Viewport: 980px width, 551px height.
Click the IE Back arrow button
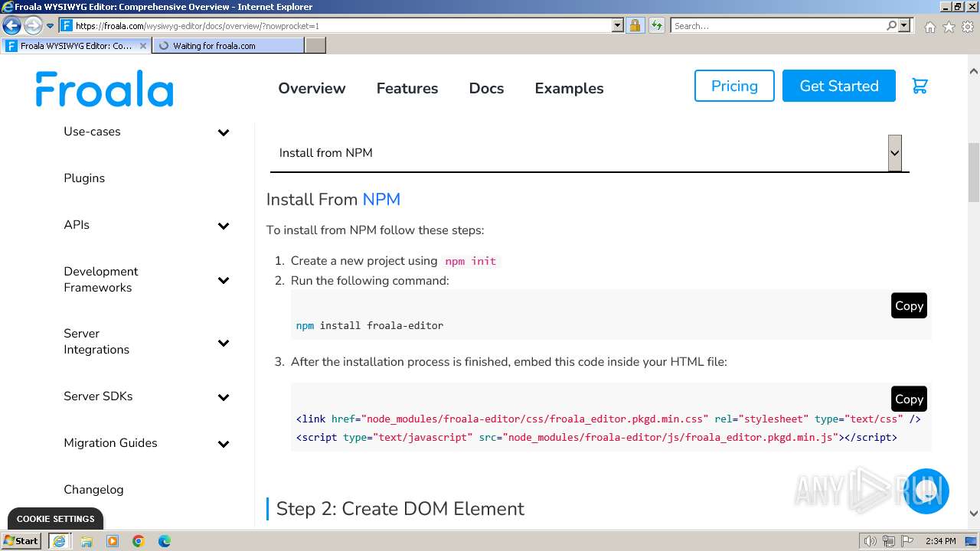(11, 25)
